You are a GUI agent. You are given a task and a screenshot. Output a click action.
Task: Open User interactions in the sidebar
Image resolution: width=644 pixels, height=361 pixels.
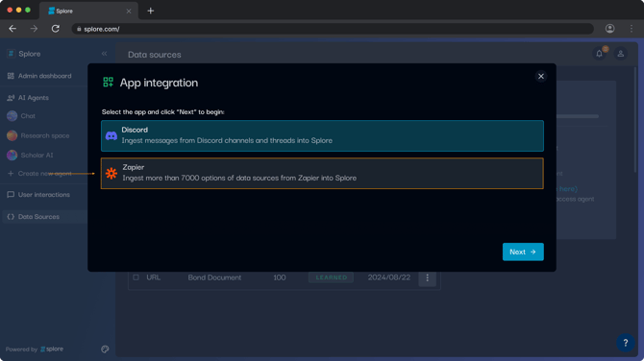click(44, 195)
